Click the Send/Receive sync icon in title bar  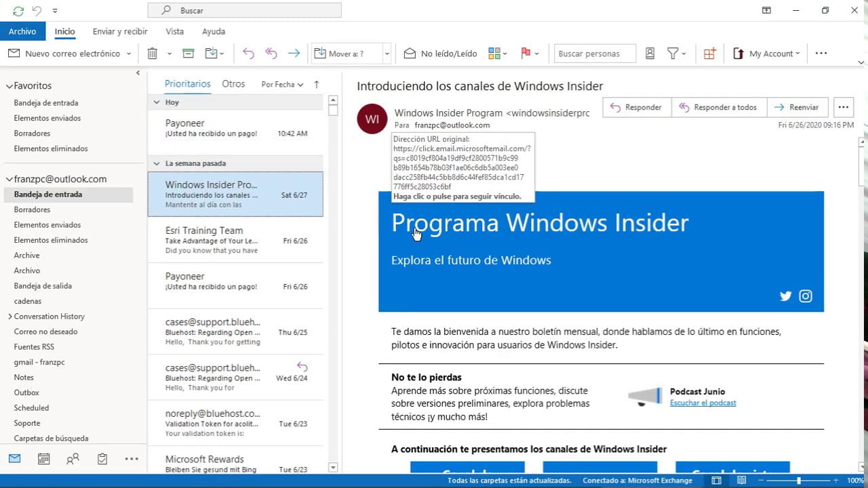18,11
